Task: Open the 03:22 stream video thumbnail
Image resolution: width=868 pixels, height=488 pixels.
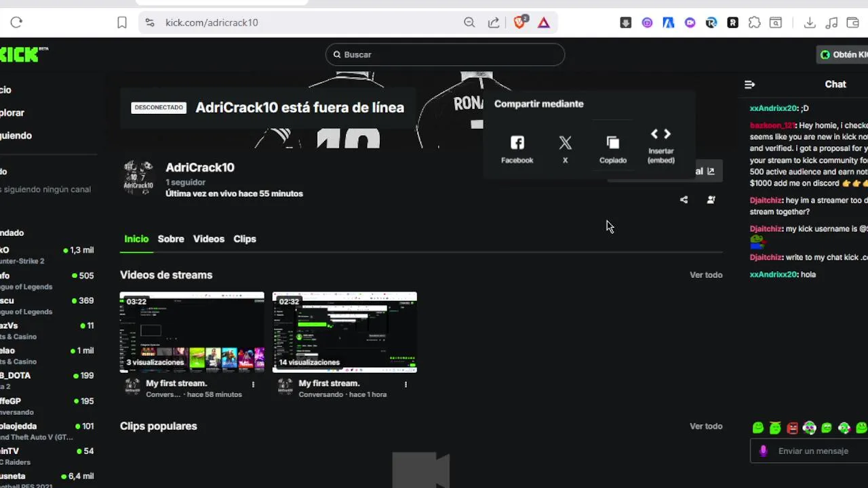Action: click(x=192, y=332)
